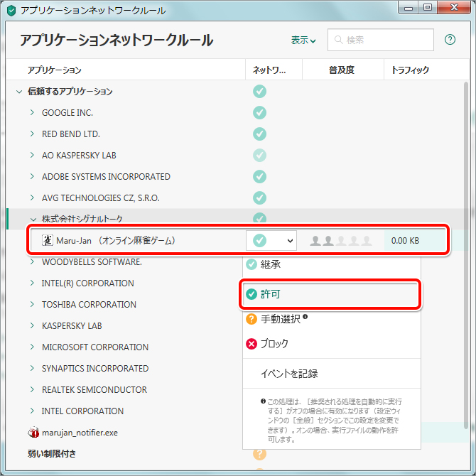Click the help question mark icon
Image resolution: width=476 pixels, height=476 pixels.
coord(450,40)
